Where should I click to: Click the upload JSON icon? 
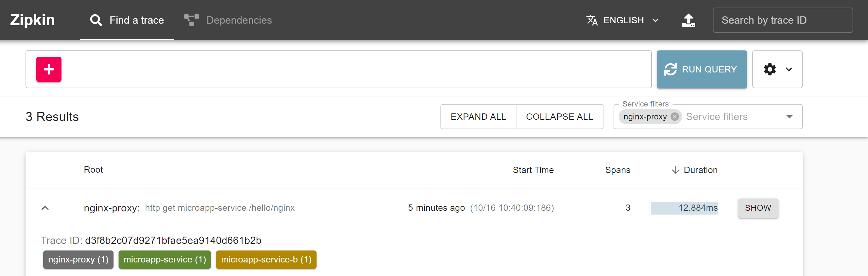[x=688, y=20]
